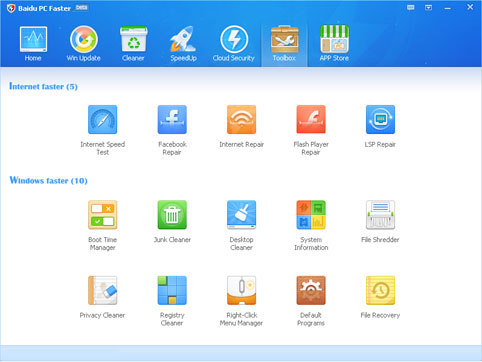Image resolution: width=482 pixels, height=362 pixels.
Task: Select the Toolbox tab
Action: (284, 44)
